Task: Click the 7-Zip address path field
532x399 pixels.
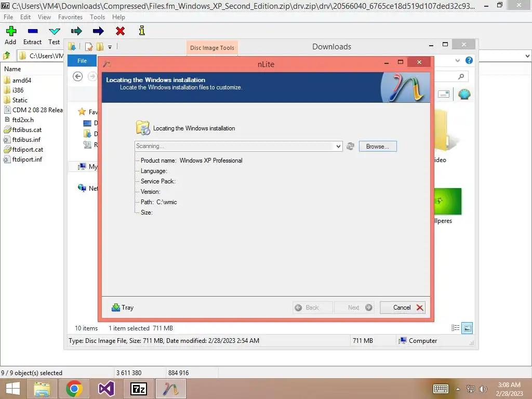Action: click(x=41, y=56)
